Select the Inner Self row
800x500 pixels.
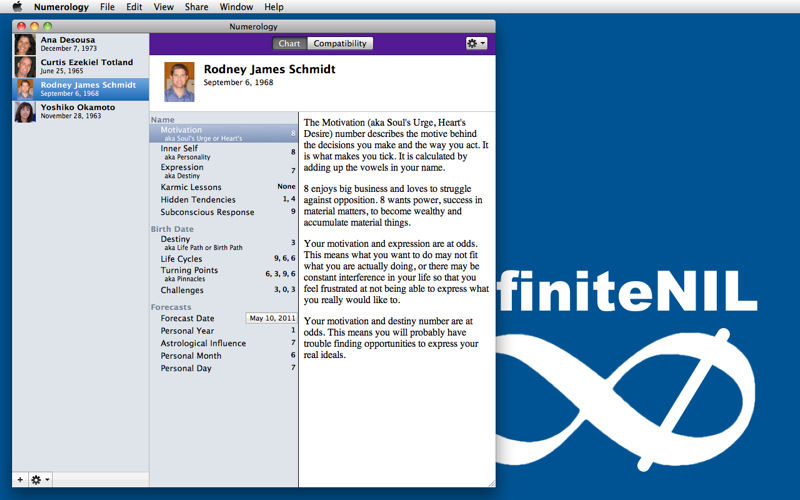coord(223,152)
